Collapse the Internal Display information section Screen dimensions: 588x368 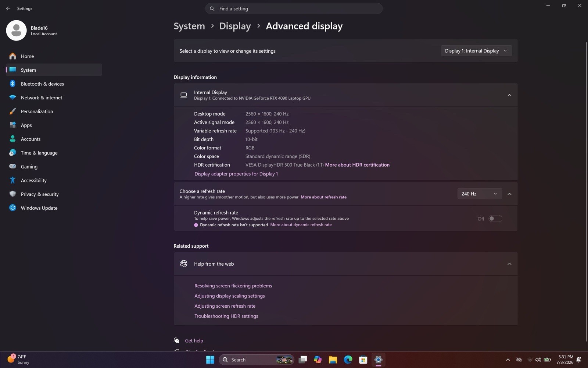pyautogui.click(x=509, y=95)
